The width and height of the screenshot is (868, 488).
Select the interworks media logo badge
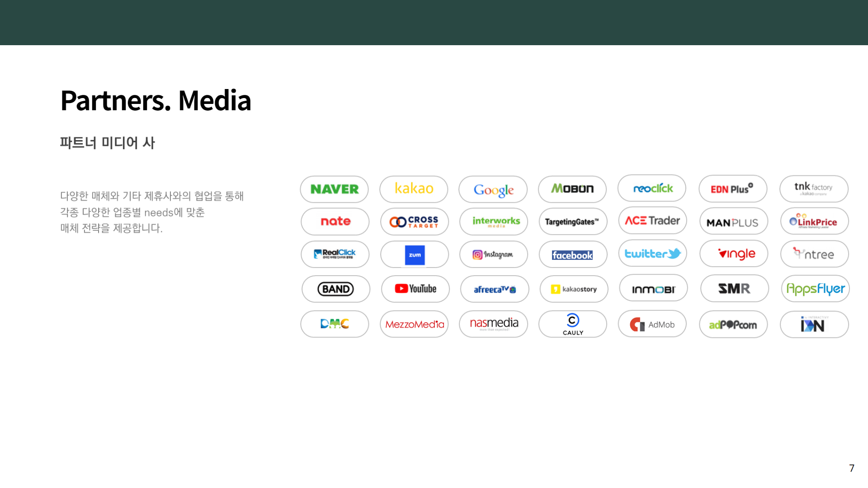click(x=494, y=221)
